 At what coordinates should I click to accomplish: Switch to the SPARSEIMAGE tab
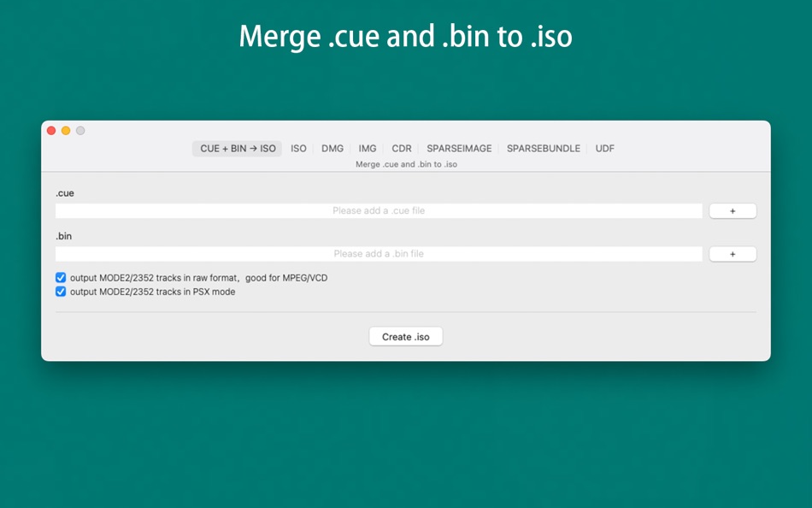pos(459,149)
